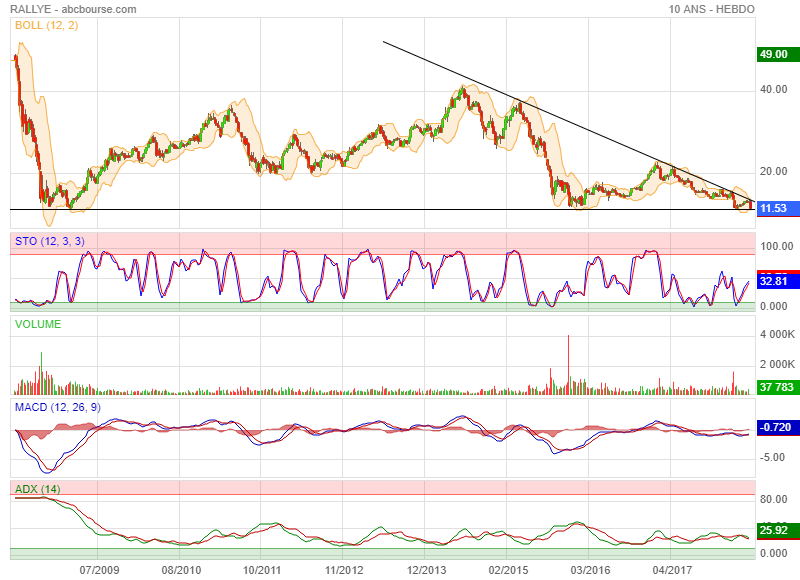Click the RALLYE - abcbourse.com chart title
This screenshot has height=580, width=800.
coord(74,9)
